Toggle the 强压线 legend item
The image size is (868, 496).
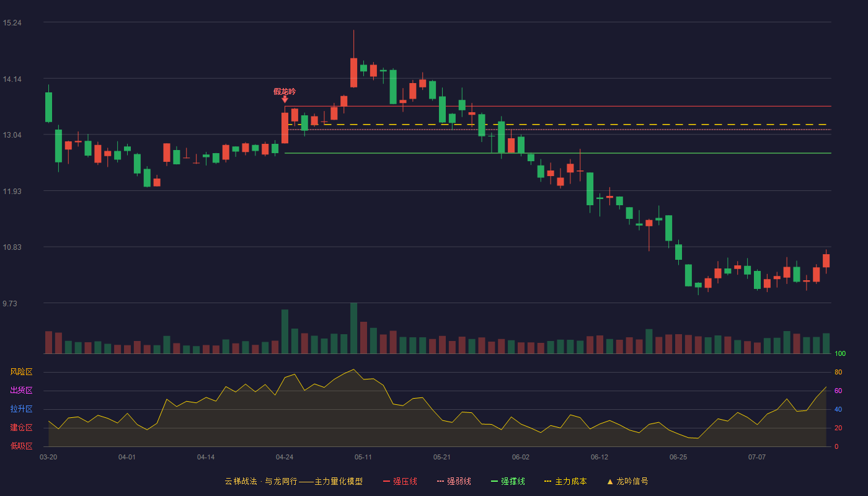coord(400,481)
